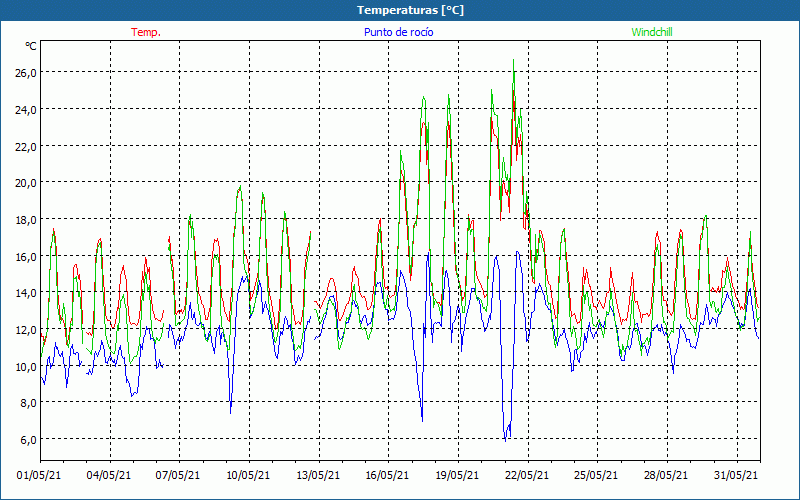Click the 01/05/21 date label
Screen dimensions: 800x500
(39, 475)
